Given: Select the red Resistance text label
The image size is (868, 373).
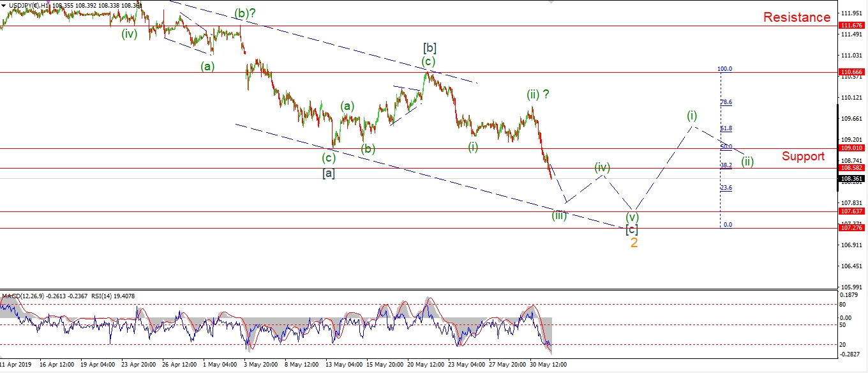Looking at the screenshot, I should click(x=797, y=17).
